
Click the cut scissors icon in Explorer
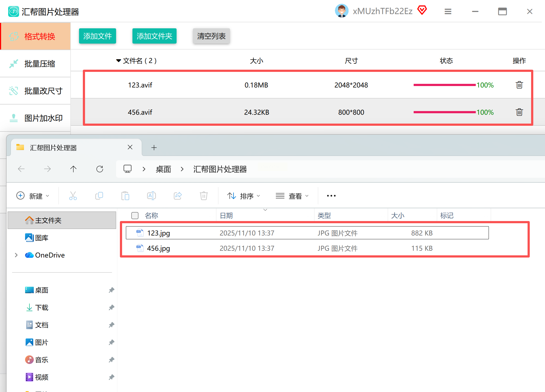[x=73, y=196]
